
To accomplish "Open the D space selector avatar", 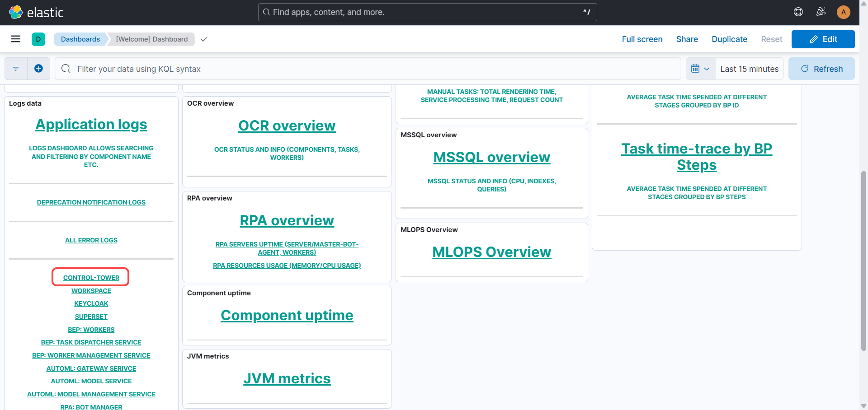I will (38, 39).
